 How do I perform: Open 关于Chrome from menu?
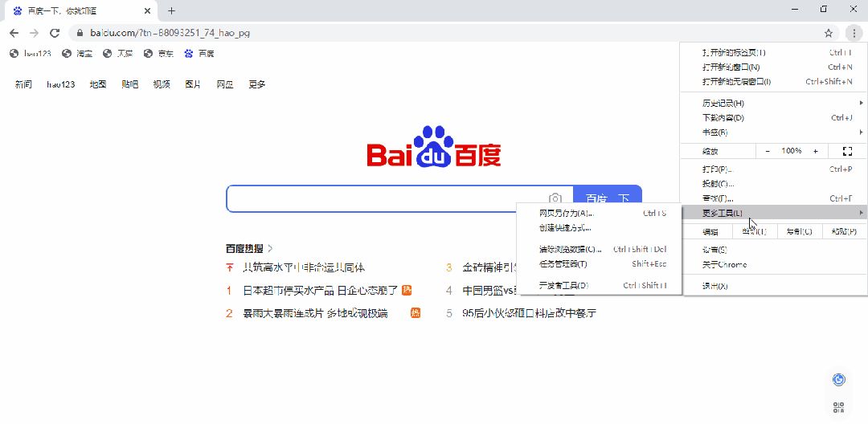pyautogui.click(x=774, y=264)
